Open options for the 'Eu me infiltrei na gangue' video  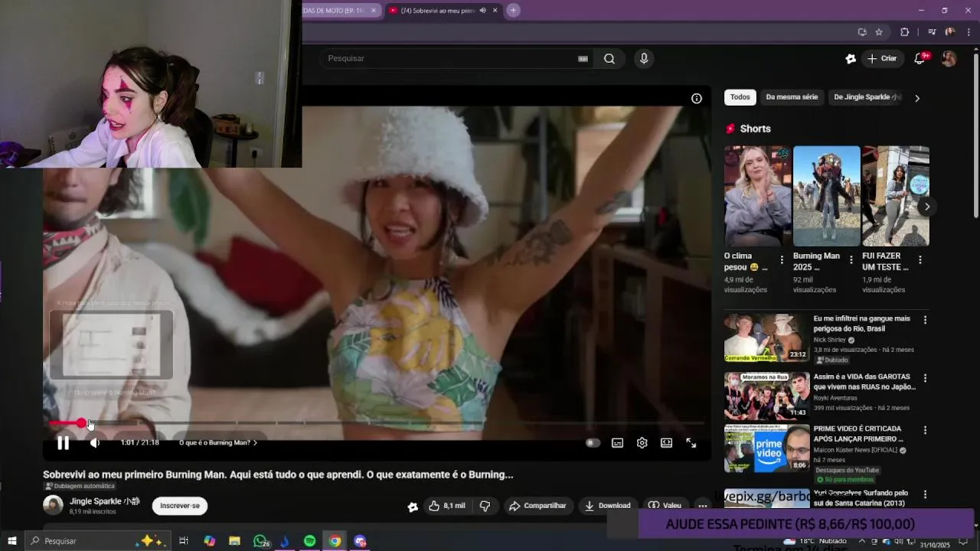925,320
